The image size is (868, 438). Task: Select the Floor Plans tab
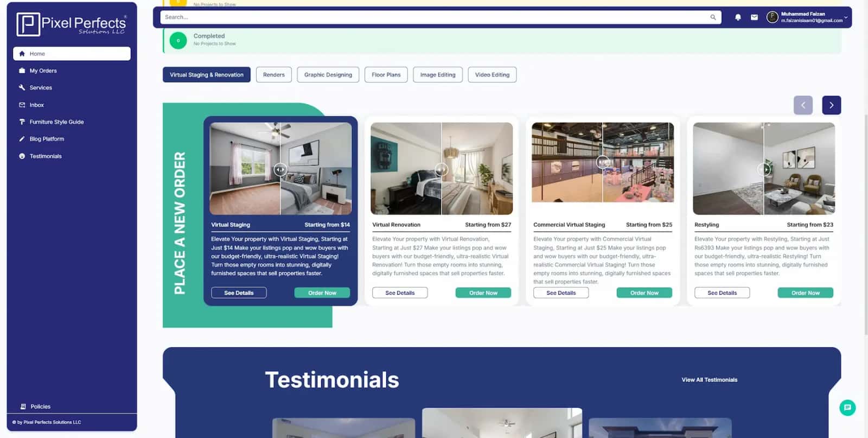(386, 75)
